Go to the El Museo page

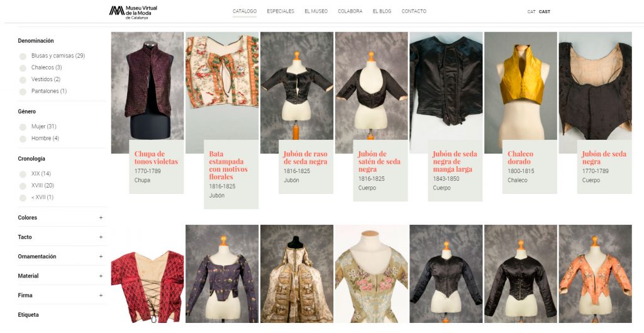click(316, 11)
